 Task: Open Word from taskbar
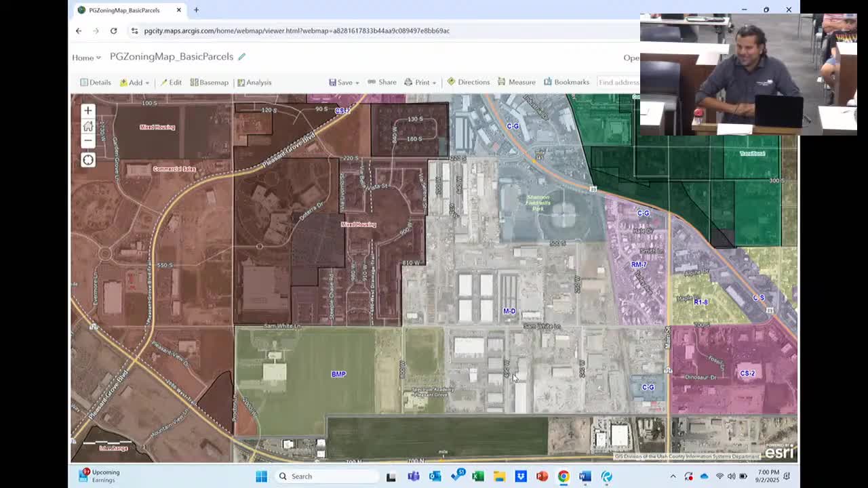[585, 476]
